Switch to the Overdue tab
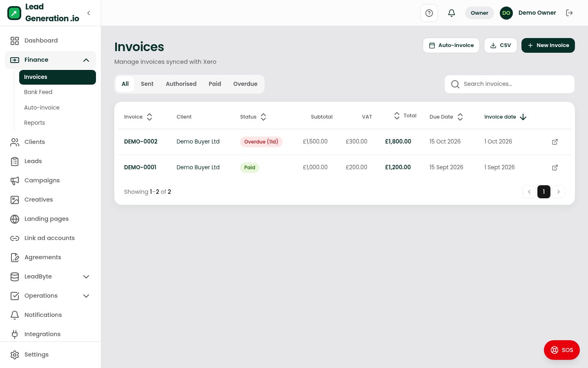 [245, 84]
